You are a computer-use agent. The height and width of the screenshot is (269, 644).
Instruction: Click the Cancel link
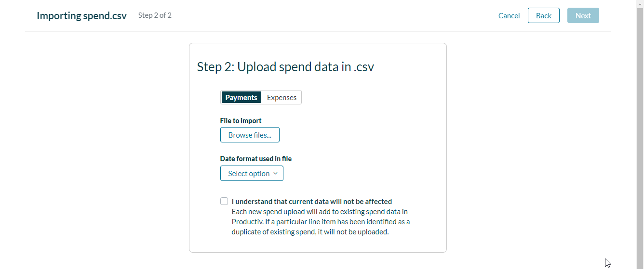coord(509,15)
